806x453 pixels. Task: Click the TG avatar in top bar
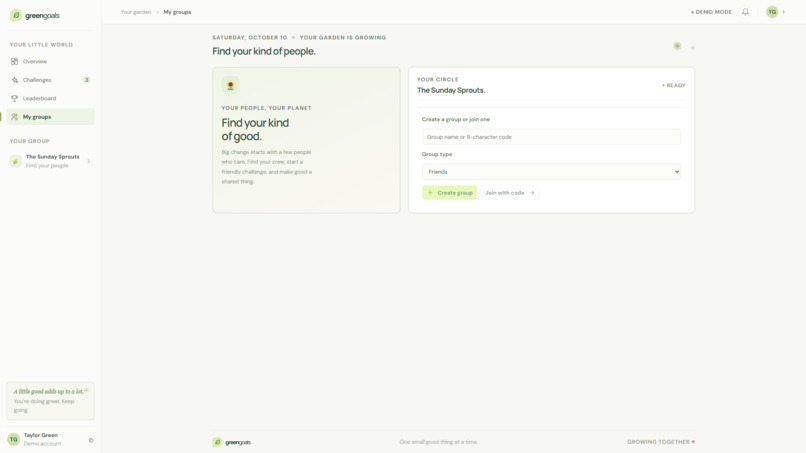(x=772, y=12)
